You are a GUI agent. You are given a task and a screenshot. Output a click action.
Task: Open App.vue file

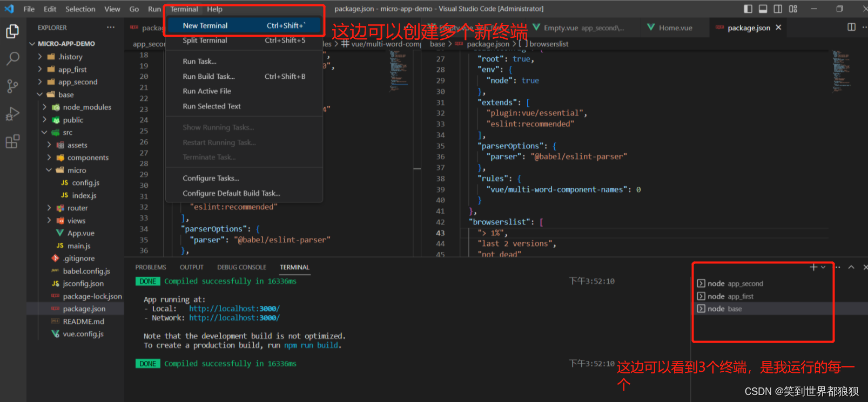76,233
